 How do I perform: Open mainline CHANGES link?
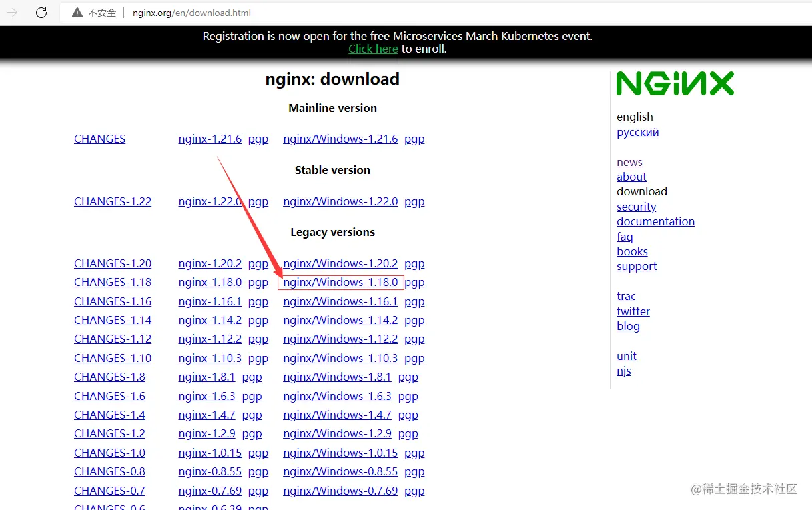[100, 139]
